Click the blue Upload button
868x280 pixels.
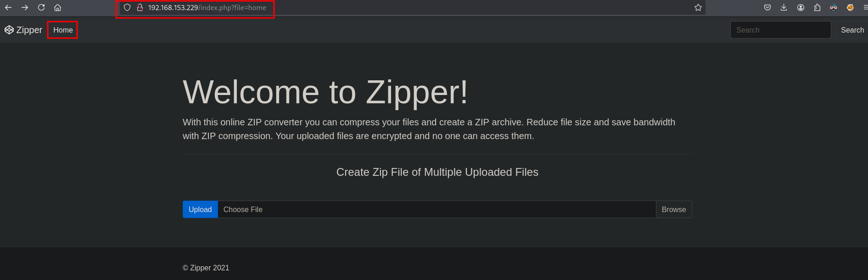(x=200, y=209)
